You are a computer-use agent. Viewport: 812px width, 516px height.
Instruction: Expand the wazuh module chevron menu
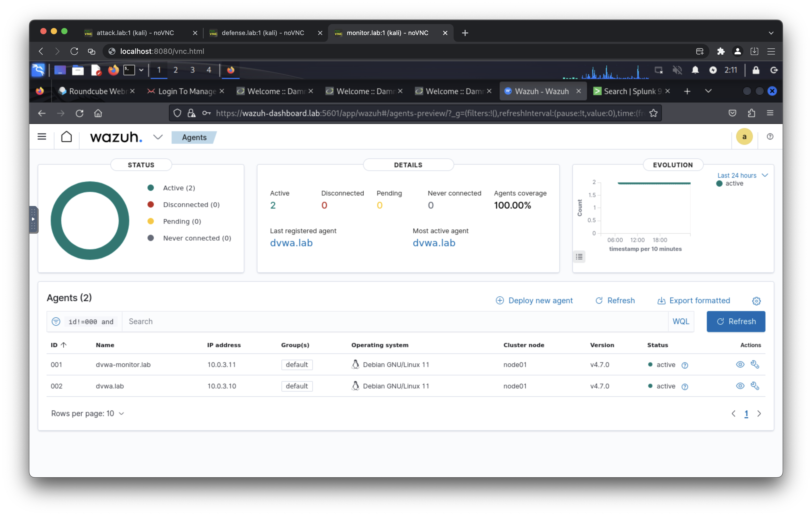click(158, 137)
